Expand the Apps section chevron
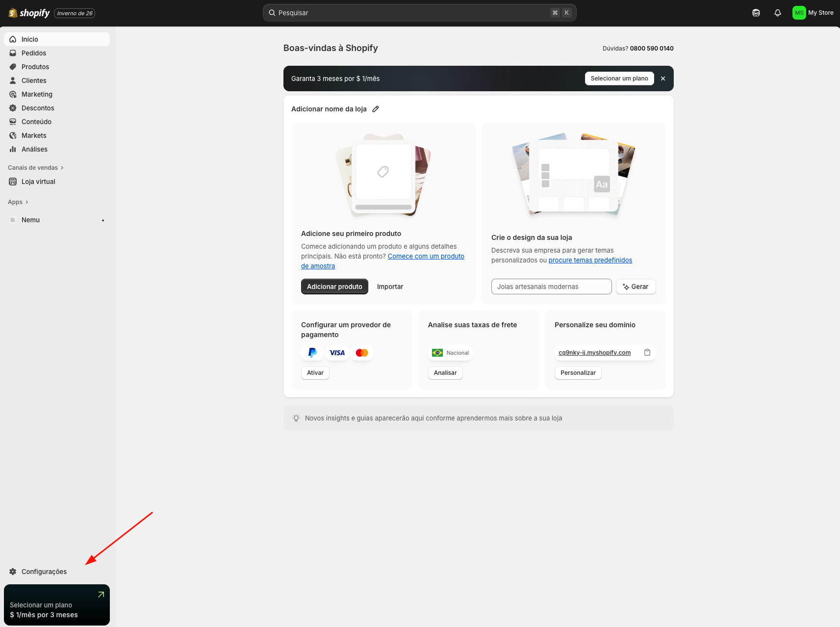The height and width of the screenshot is (627, 840). pyautogui.click(x=27, y=202)
